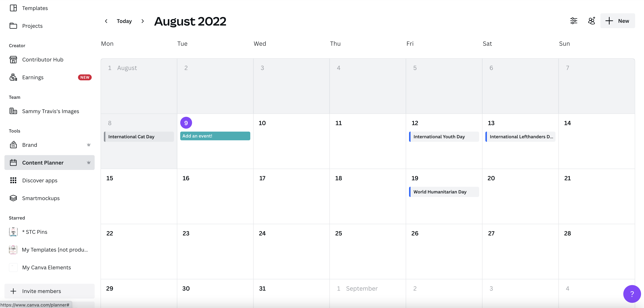
Task: Open the Contributor Hub panel
Action: tap(42, 59)
